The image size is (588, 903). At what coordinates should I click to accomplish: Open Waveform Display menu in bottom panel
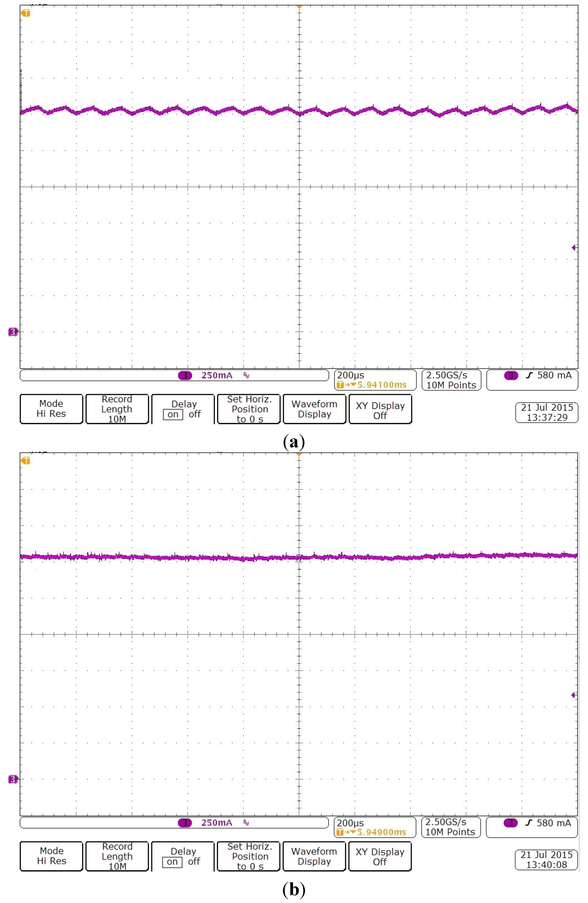pos(314,856)
